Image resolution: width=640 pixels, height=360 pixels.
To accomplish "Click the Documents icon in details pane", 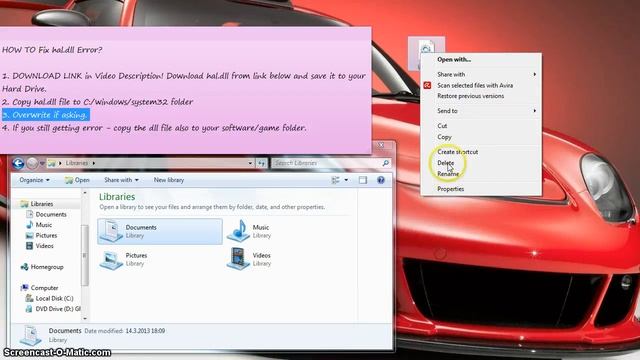I will click(31, 336).
